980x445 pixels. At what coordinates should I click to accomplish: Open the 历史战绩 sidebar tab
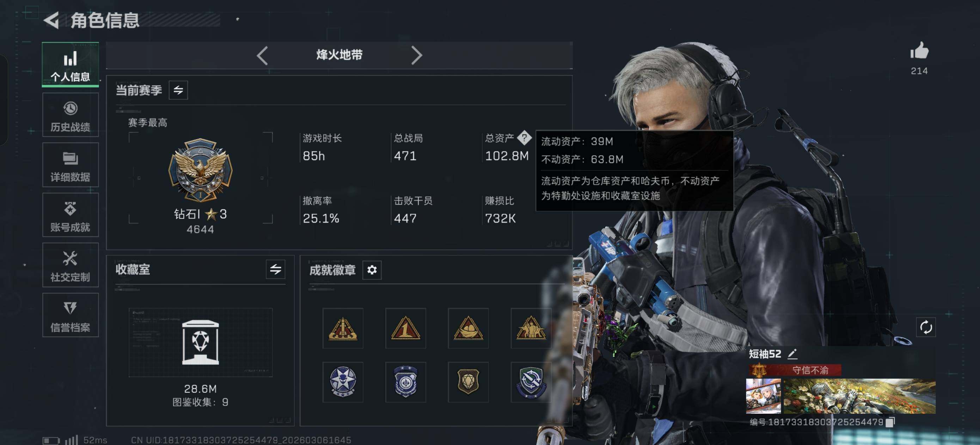[x=71, y=115]
